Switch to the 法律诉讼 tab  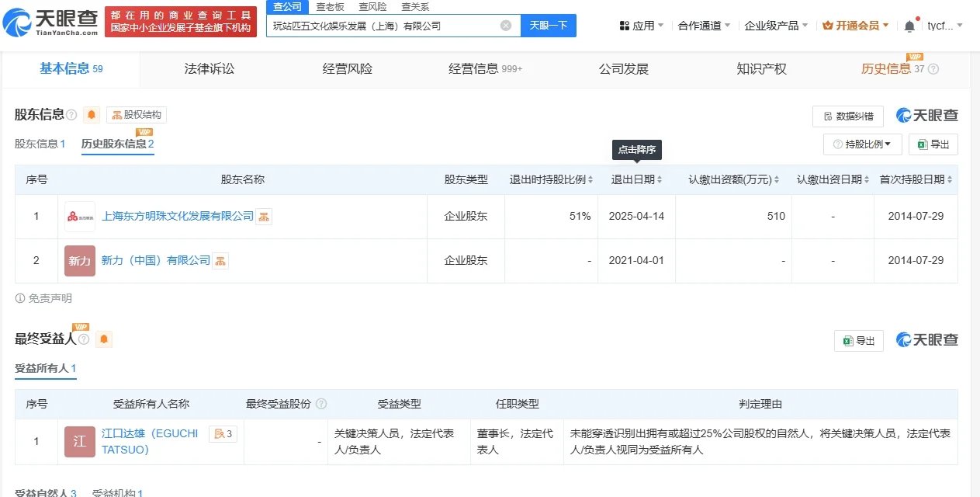tap(210, 69)
